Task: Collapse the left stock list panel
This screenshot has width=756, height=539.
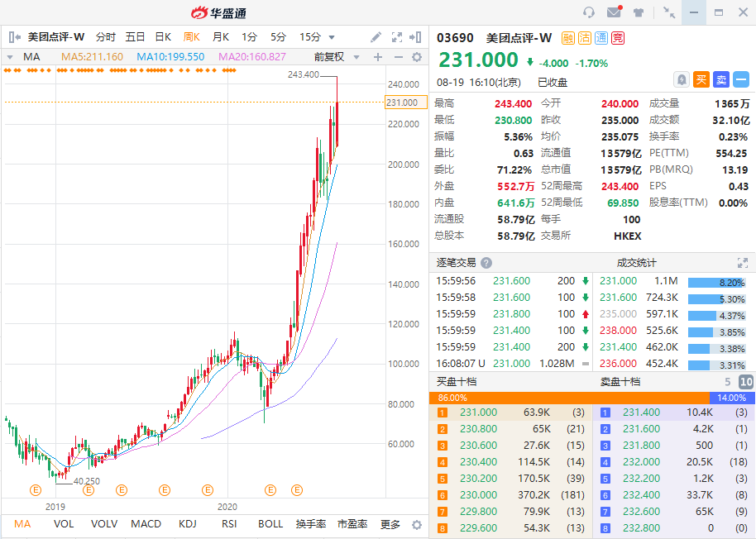Action: click(x=14, y=37)
